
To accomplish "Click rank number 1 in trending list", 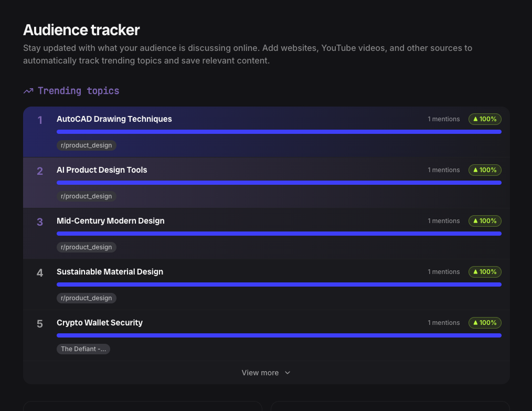I will [x=40, y=120].
